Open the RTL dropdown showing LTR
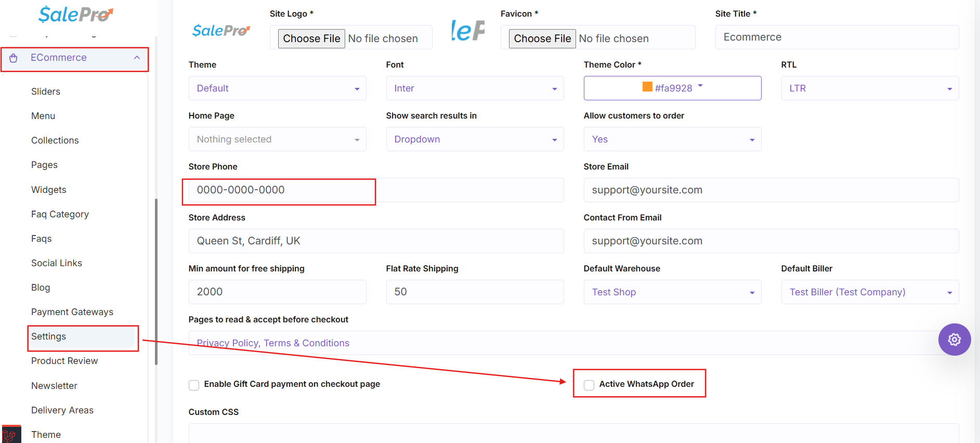The height and width of the screenshot is (443, 980). tap(870, 88)
